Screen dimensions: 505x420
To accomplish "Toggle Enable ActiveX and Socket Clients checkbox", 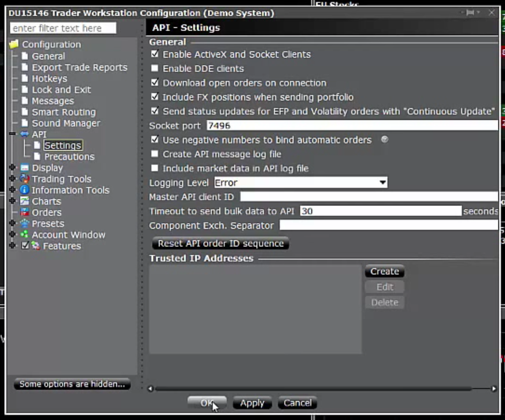I will pyautogui.click(x=154, y=54).
